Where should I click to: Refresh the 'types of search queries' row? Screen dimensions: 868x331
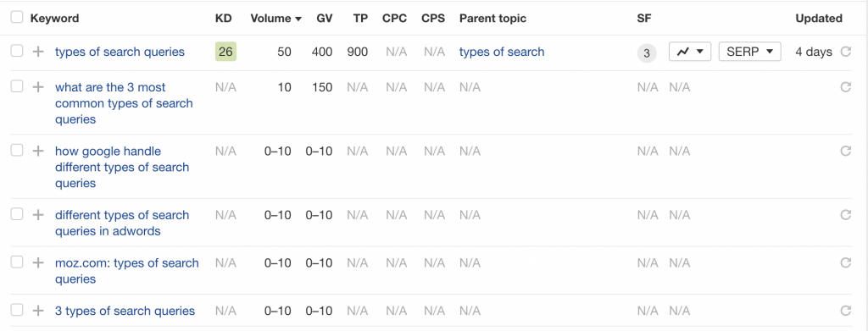pyautogui.click(x=845, y=52)
